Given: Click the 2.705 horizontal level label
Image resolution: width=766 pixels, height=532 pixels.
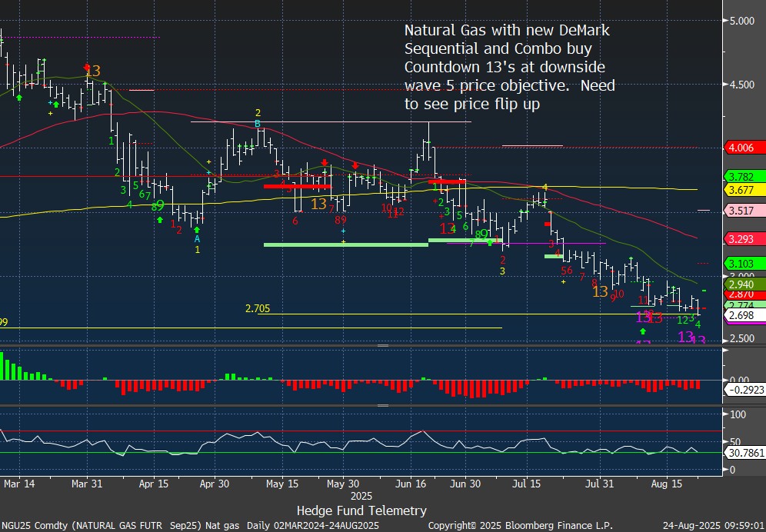Looking at the screenshot, I should click(258, 308).
